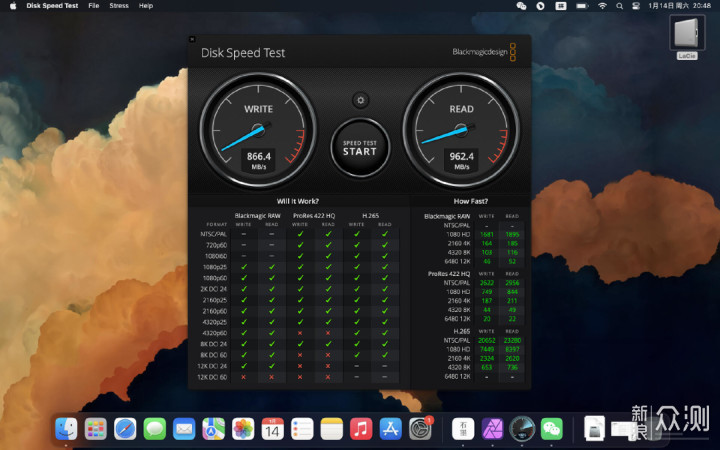Open Reminders in the Dock
The image size is (720, 450).
(302, 429)
